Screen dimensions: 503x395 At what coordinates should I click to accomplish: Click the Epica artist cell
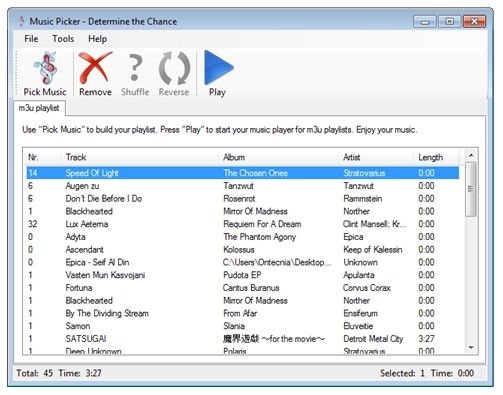pyautogui.click(x=353, y=237)
